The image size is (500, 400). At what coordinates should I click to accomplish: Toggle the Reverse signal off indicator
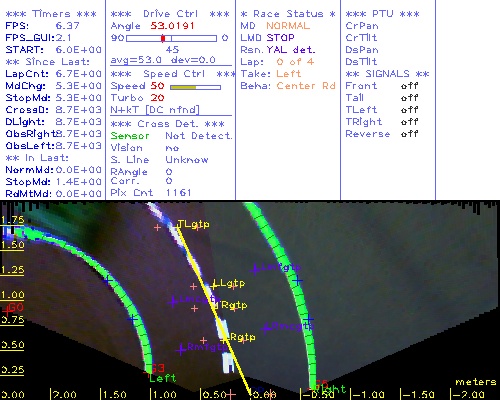tap(409, 134)
